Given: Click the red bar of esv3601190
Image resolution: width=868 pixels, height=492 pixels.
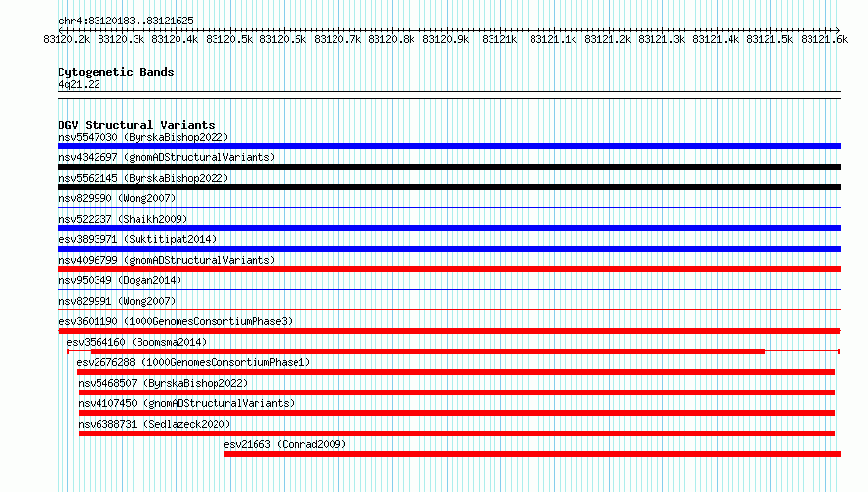Looking at the screenshot, I should (x=449, y=331).
